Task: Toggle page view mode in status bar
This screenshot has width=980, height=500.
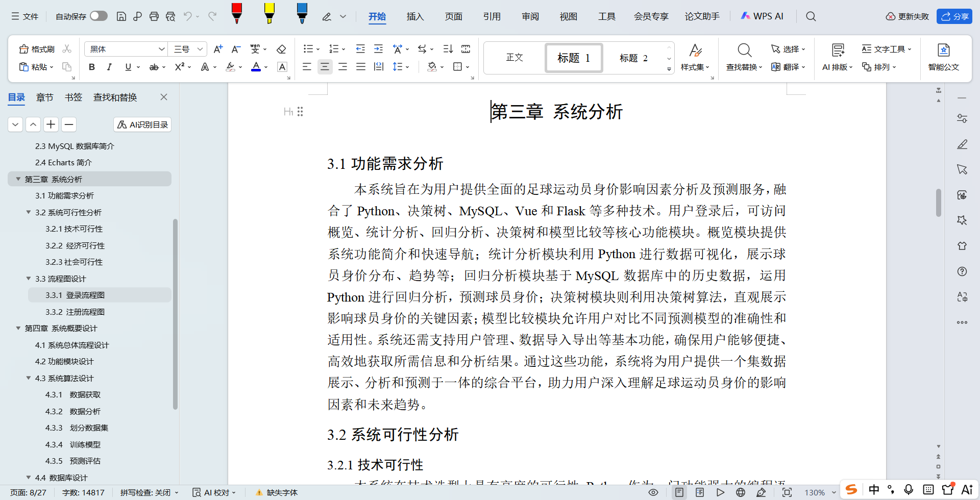Action: pyautogui.click(x=679, y=492)
